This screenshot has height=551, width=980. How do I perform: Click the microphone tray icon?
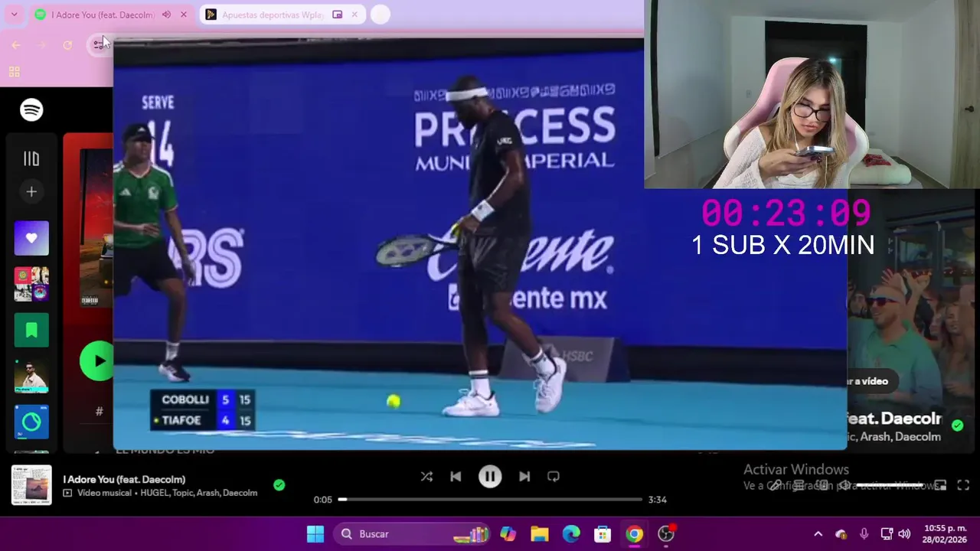tap(864, 534)
